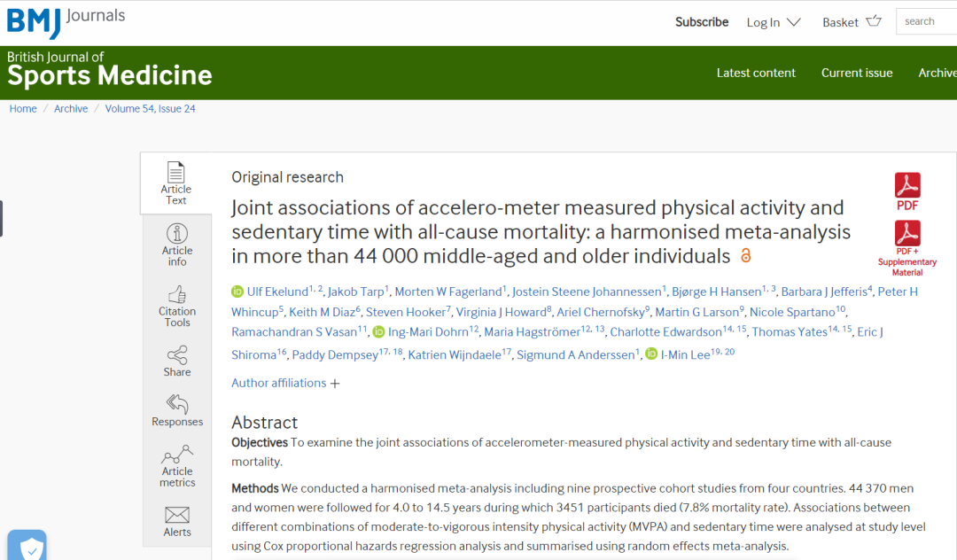Screen dimensions: 957x560
Task: Open the Alerts envelope icon
Action: pyautogui.click(x=177, y=515)
